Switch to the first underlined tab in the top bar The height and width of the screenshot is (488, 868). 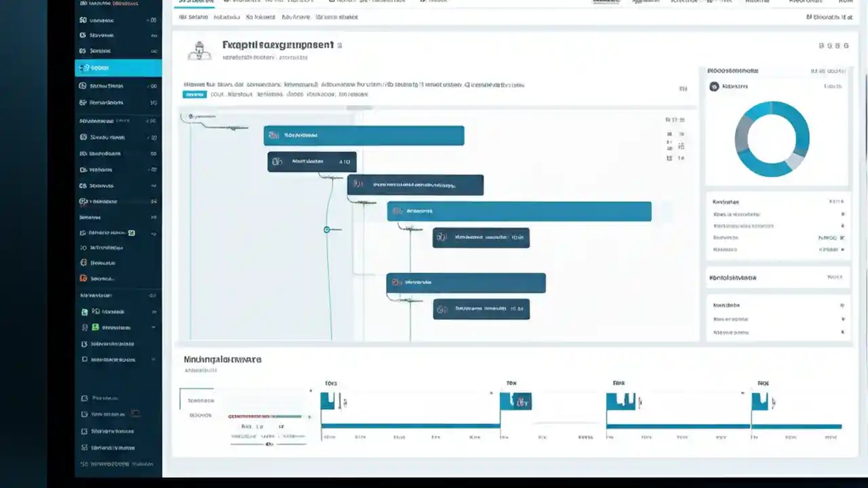[x=195, y=1]
